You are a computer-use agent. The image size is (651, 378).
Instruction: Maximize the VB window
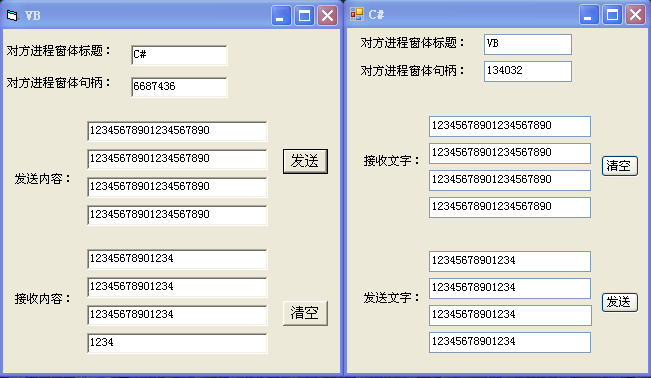coord(304,16)
